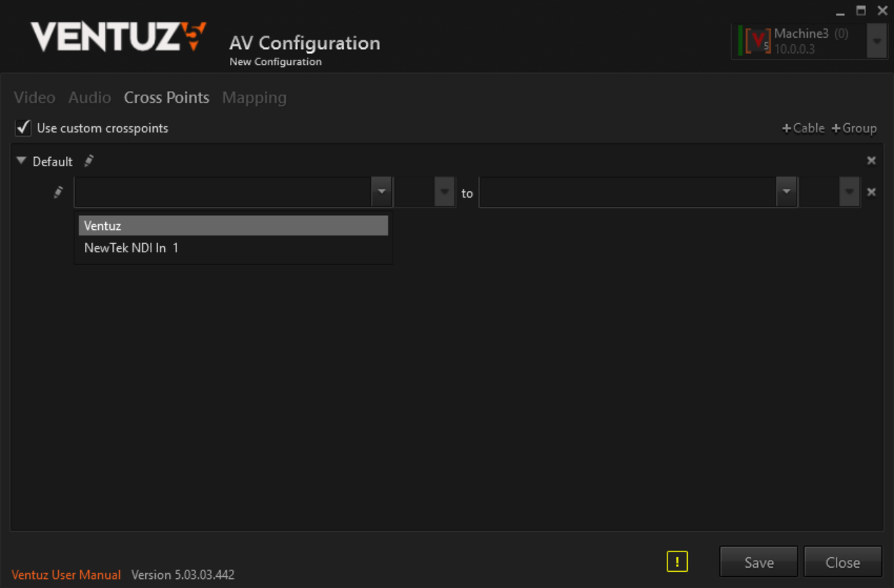Click the yellow warning exclamation icon
The image size is (894, 588).
(677, 561)
